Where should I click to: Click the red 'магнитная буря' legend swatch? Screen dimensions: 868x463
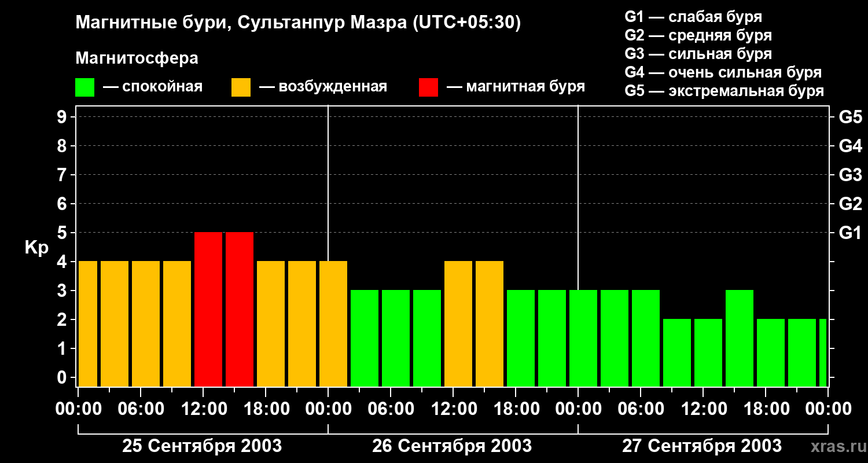(428, 87)
